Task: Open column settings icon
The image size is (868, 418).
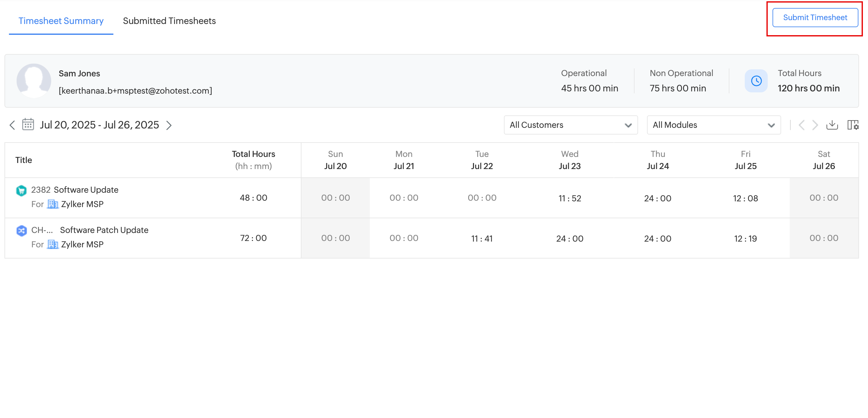Action: (x=852, y=125)
